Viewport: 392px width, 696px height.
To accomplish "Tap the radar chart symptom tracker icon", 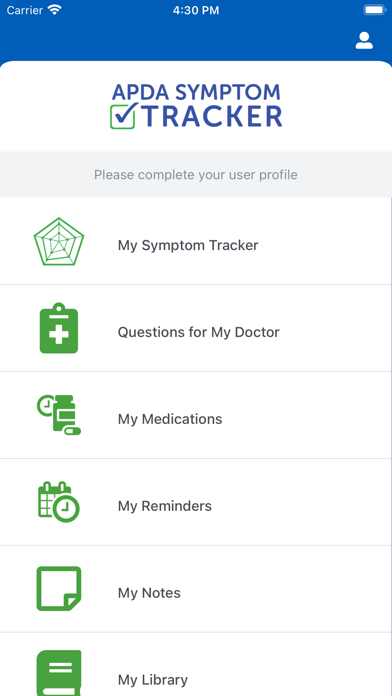I will point(59,242).
